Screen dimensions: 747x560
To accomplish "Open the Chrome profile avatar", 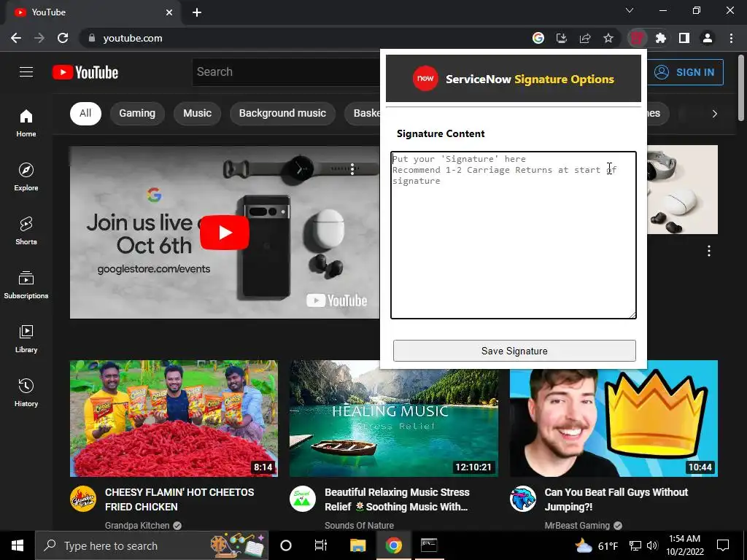I will (x=708, y=38).
